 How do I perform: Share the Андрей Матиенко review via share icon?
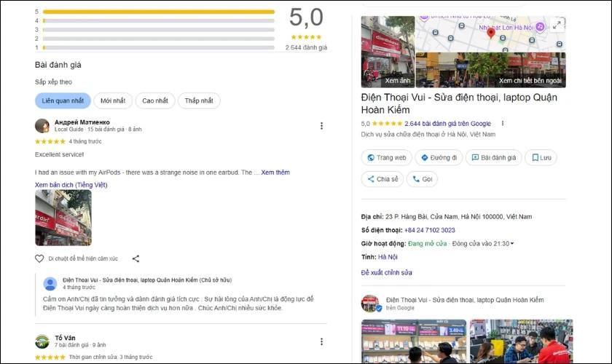click(x=136, y=258)
